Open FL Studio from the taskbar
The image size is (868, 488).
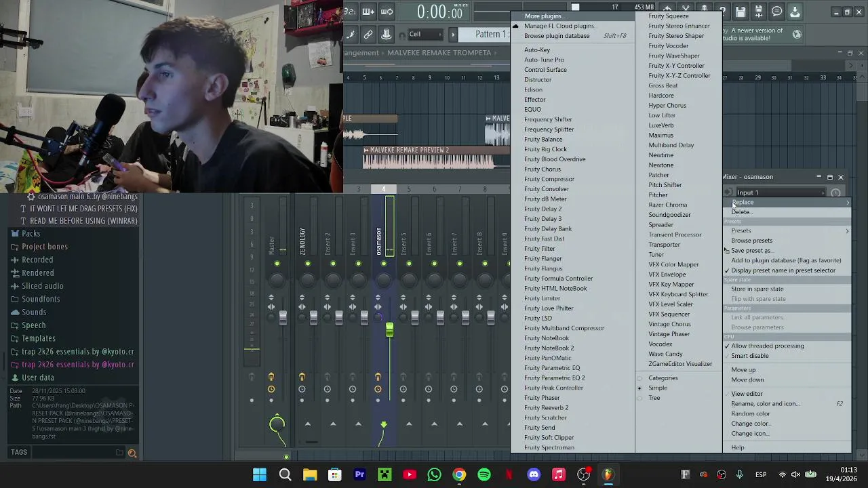[608, 474]
